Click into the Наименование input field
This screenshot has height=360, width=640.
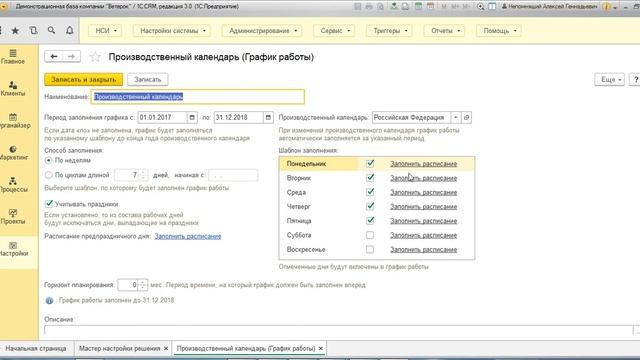click(x=198, y=97)
